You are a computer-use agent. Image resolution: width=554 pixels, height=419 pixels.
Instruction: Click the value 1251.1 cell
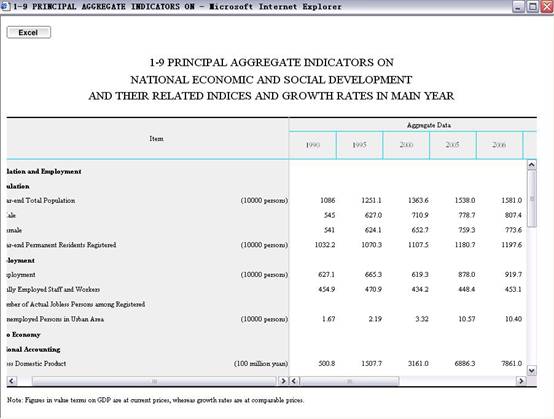click(x=371, y=200)
